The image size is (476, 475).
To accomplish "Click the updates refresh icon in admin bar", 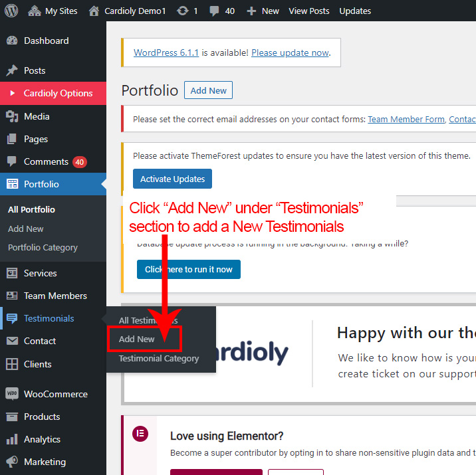I will (x=181, y=11).
